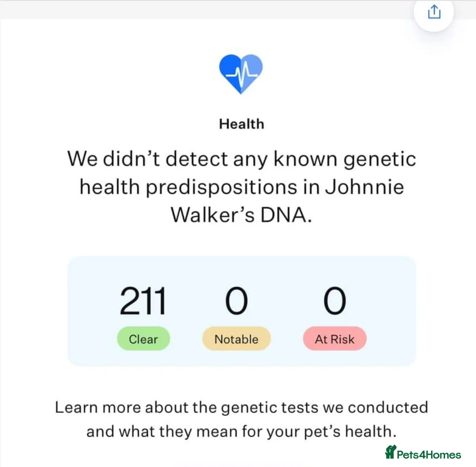Tap the share icon at top right
476x467 pixels.
434,12
